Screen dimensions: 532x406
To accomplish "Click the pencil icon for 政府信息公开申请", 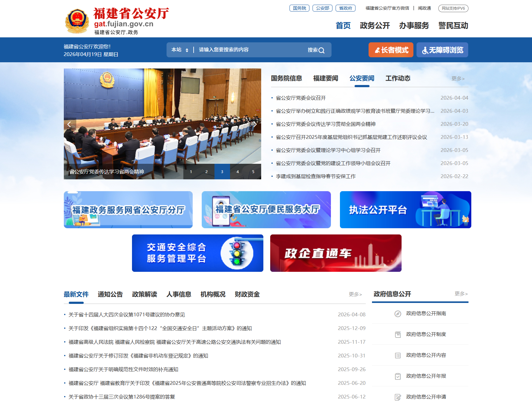I will (x=397, y=397).
